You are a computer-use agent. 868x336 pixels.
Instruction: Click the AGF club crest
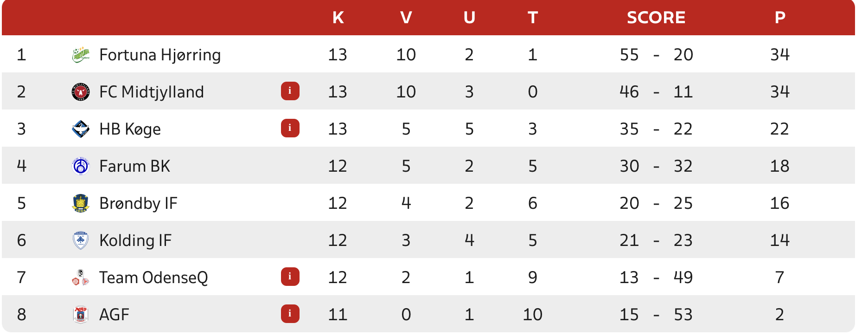pyautogui.click(x=81, y=315)
